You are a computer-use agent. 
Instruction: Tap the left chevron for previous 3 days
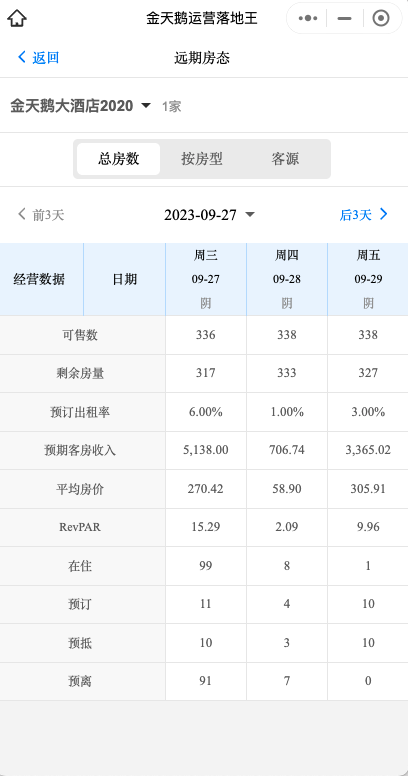click(x=21, y=214)
